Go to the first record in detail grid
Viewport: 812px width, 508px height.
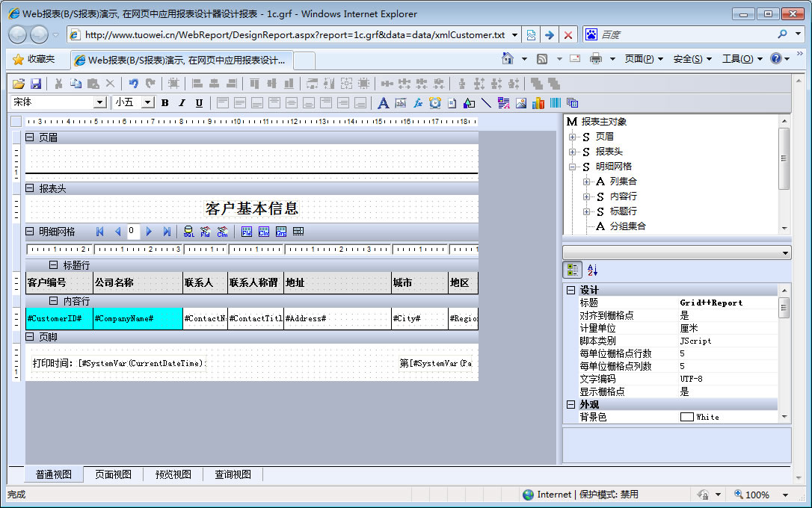100,232
